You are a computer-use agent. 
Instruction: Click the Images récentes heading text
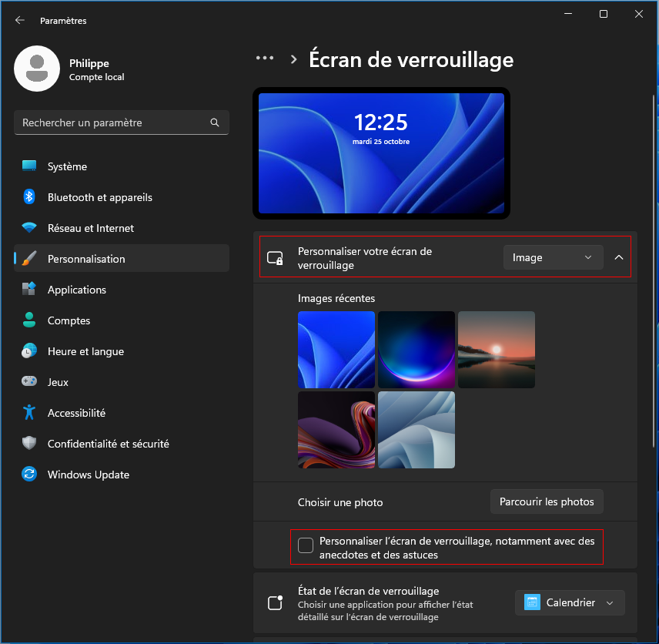coord(336,298)
